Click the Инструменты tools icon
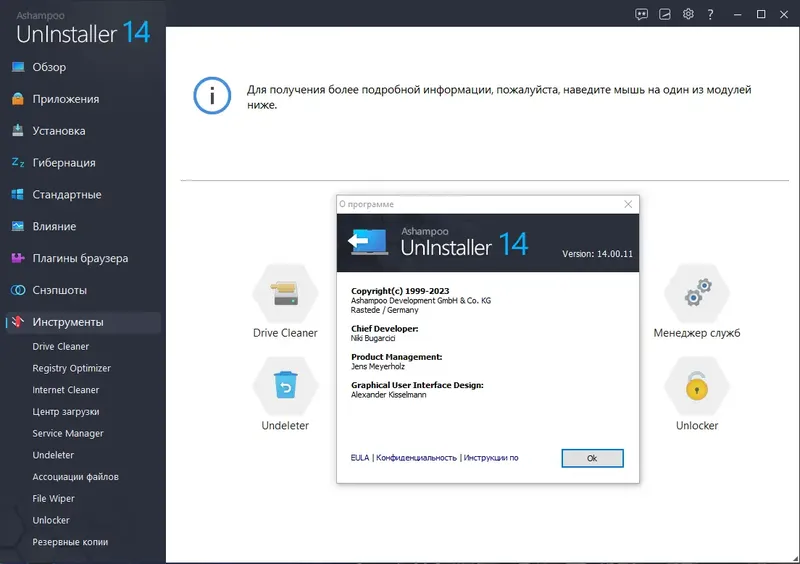 [x=18, y=322]
